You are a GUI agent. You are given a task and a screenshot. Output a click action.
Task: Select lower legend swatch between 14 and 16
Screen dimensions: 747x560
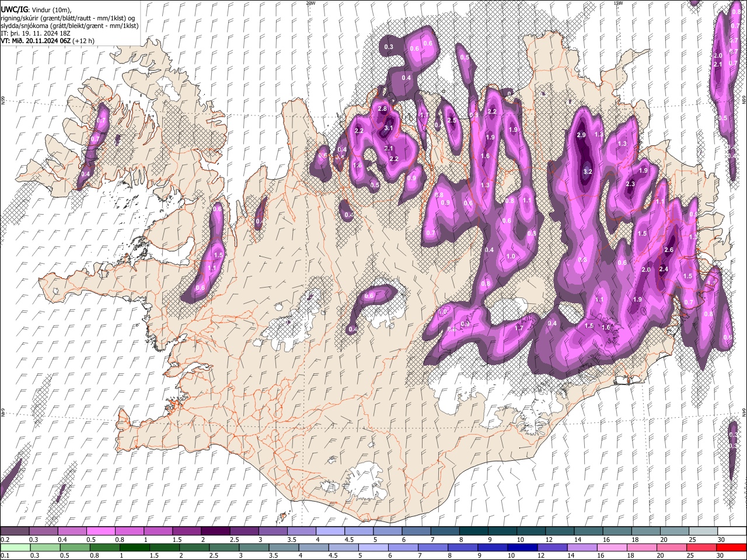click(582, 548)
